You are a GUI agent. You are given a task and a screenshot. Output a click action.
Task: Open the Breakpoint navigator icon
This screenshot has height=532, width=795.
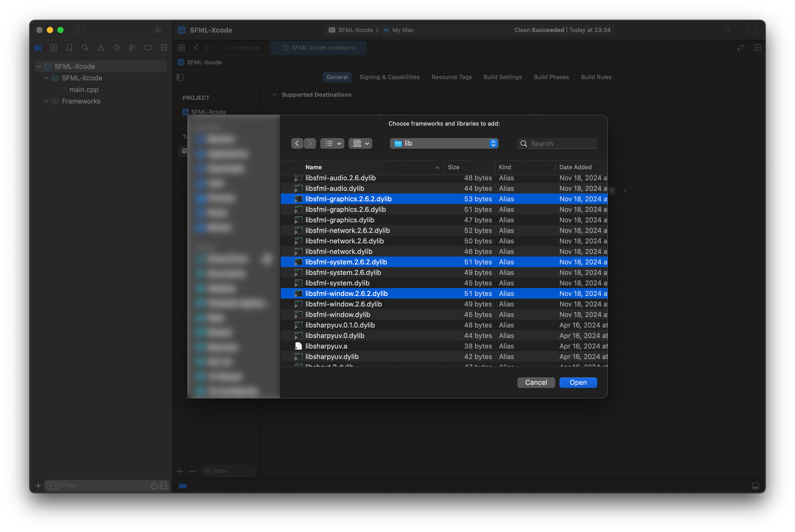pyautogui.click(x=148, y=48)
